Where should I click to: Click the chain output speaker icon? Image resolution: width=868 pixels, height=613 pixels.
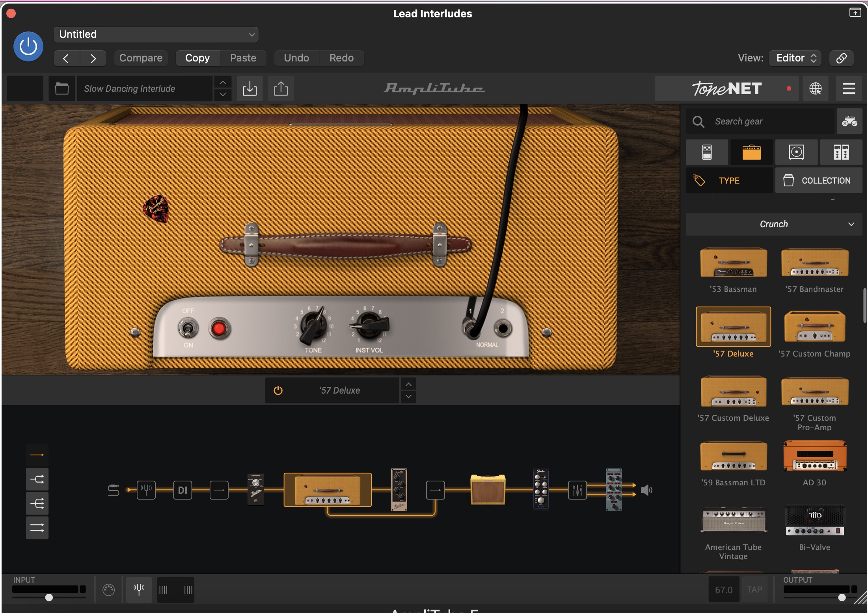[646, 490]
